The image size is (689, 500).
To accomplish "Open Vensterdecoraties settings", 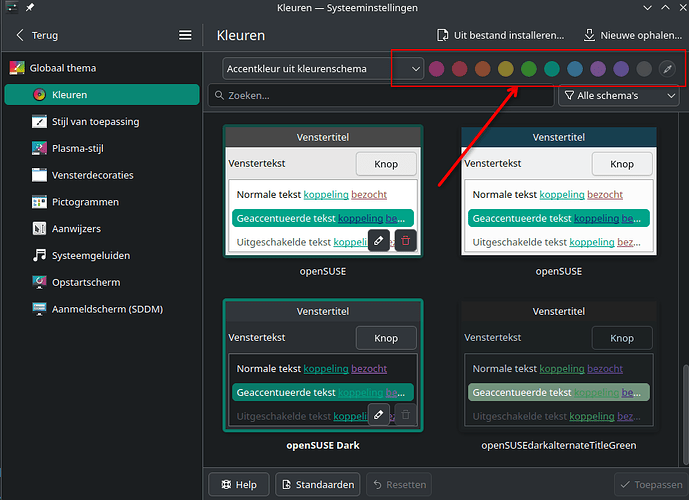I will (x=102, y=175).
